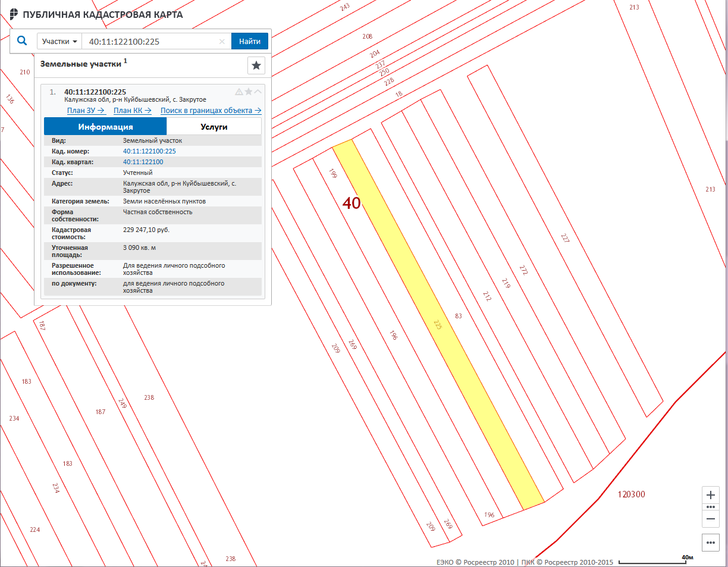Click the status value Учтенный
The height and width of the screenshot is (567, 728).
point(137,173)
